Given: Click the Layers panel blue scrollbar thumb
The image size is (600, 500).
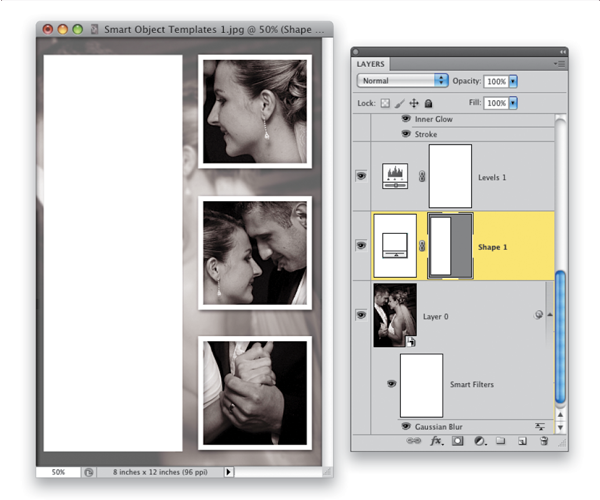Looking at the screenshot, I should tap(560, 337).
